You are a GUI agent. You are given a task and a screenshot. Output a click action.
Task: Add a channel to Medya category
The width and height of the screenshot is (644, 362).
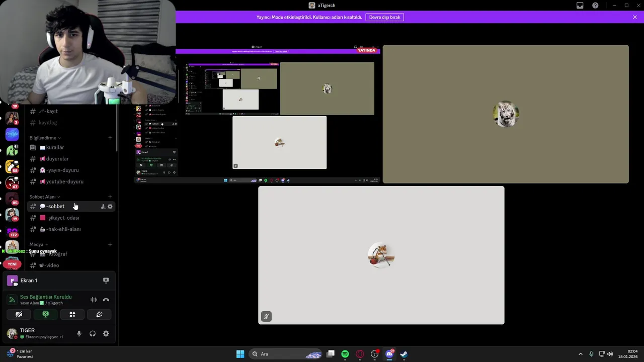coord(110,244)
